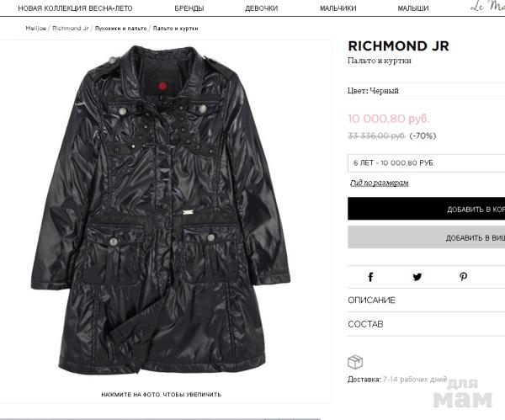Open the БРЕНДЫ menu item
This screenshot has height=420, width=505.
(x=189, y=8)
